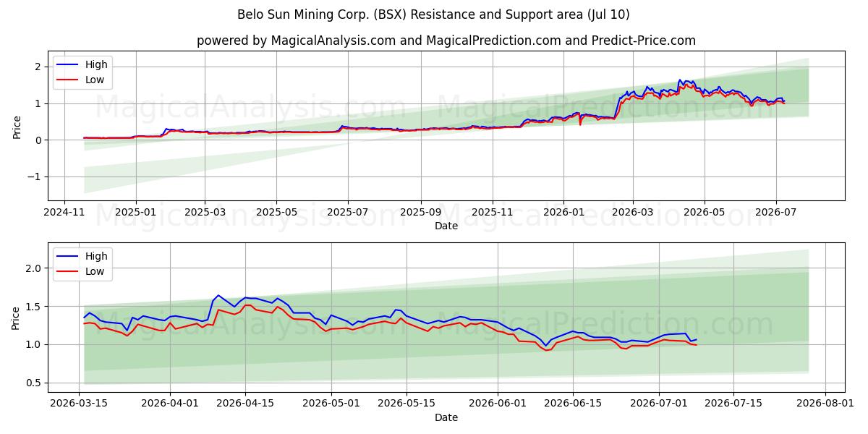The width and height of the screenshot is (868, 434).
Task: Click the top chart 'Price' axis label
Action: 17,126
